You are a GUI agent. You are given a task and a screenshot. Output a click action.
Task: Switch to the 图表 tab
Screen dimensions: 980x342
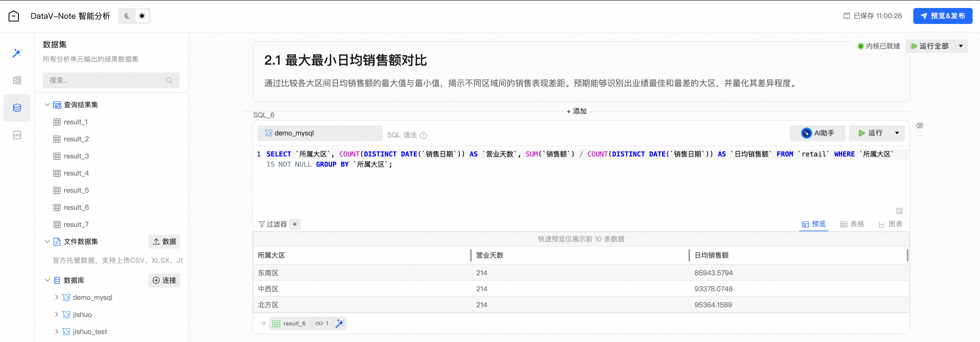pyautogui.click(x=890, y=224)
